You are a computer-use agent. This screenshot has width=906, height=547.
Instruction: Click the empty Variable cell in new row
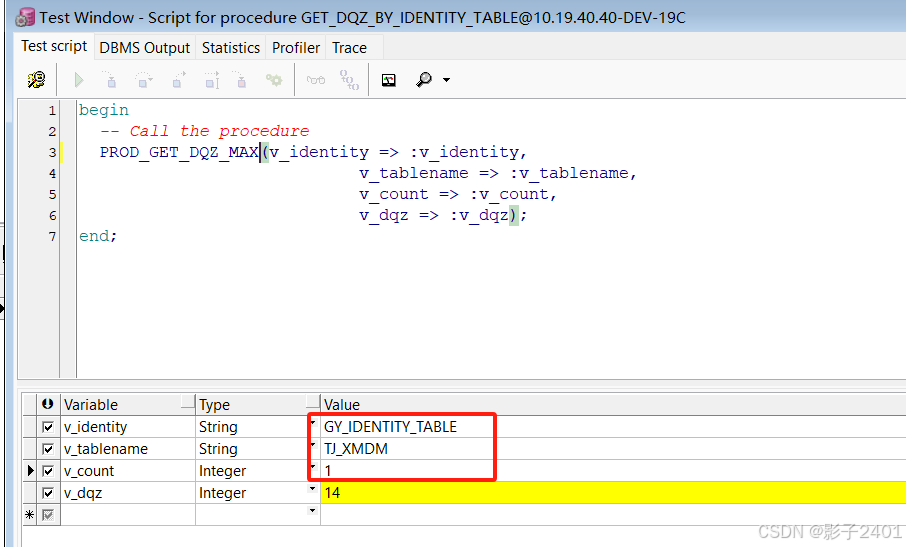pos(128,514)
